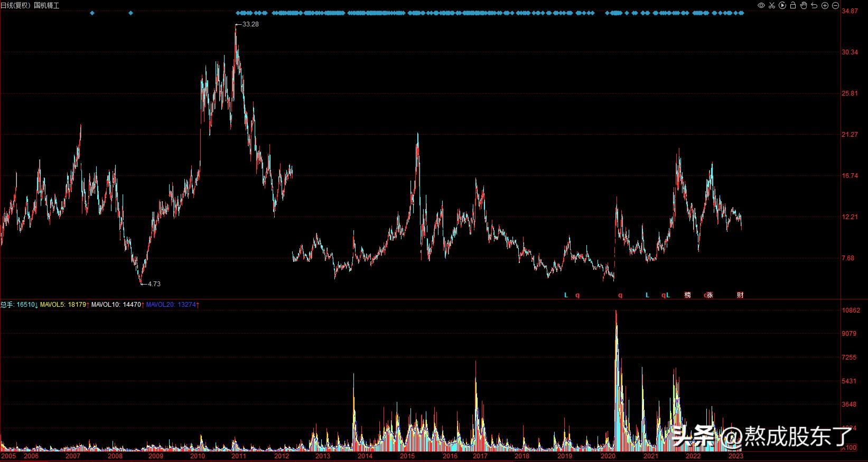Viewport: 868px width, 462px height.
Task: Click the 7255 volume axis value
Action: pos(850,357)
